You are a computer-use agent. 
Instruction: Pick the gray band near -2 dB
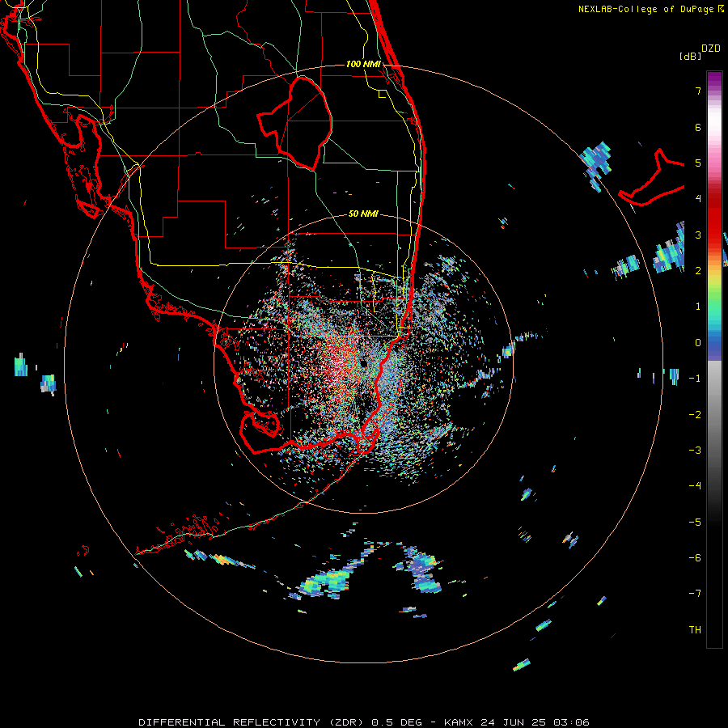(714, 415)
